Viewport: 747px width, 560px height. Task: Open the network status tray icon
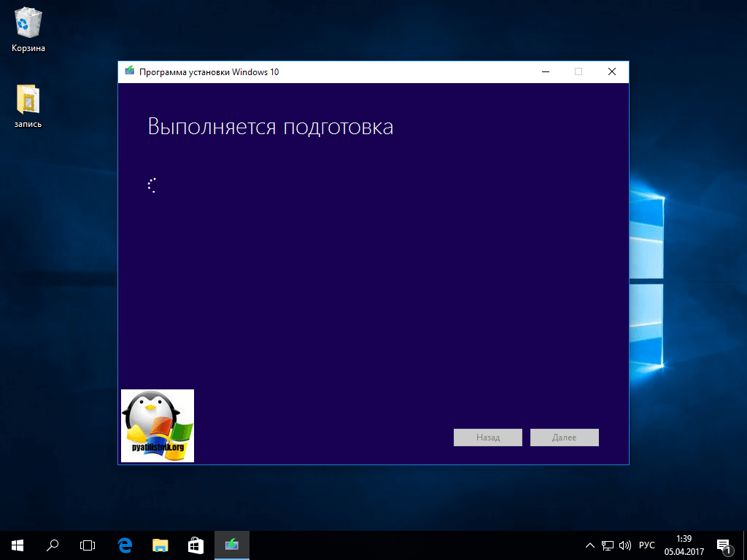[x=608, y=545]
